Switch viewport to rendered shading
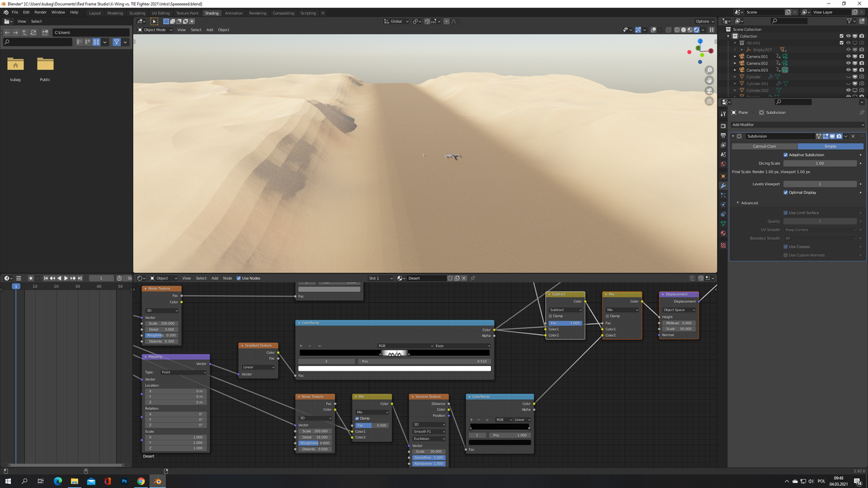868x488 pixels. [695, 30]
